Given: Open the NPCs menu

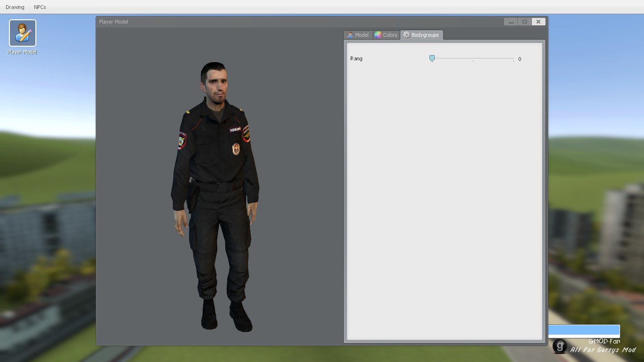Looking at the screenshot, I should (x=40, y=7).
